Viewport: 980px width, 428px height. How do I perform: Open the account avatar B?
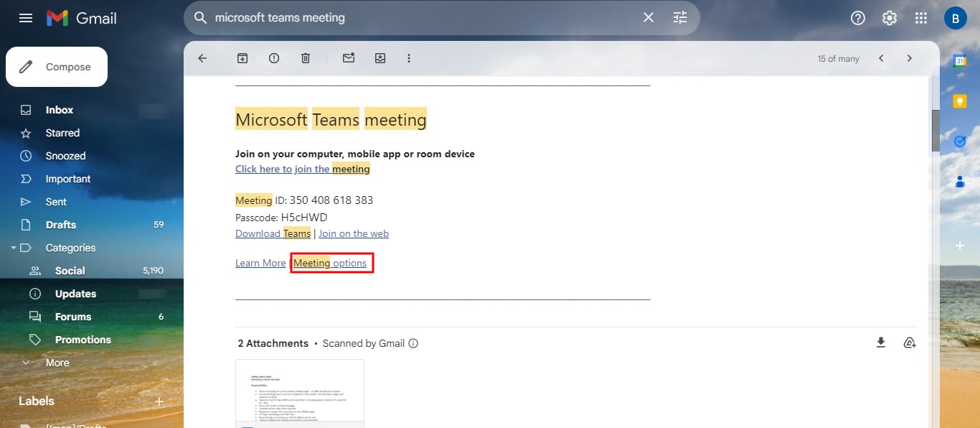point(956,18)
